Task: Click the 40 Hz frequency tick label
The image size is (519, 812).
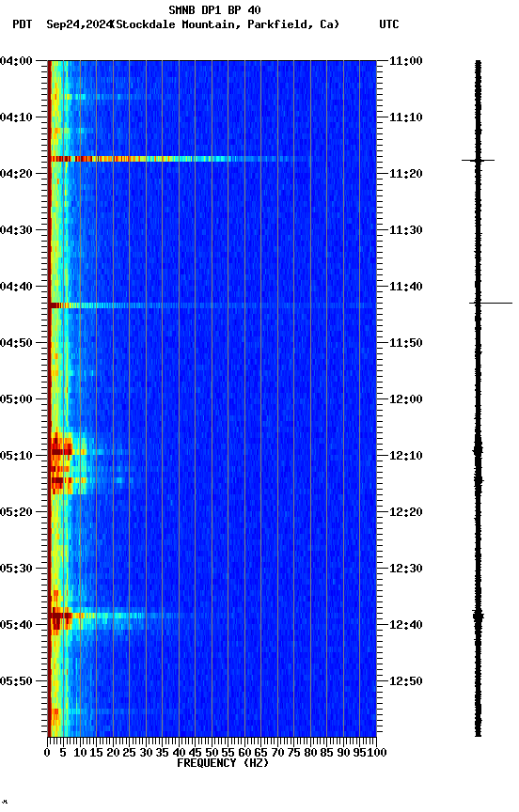Action: (x=179, y=753)
